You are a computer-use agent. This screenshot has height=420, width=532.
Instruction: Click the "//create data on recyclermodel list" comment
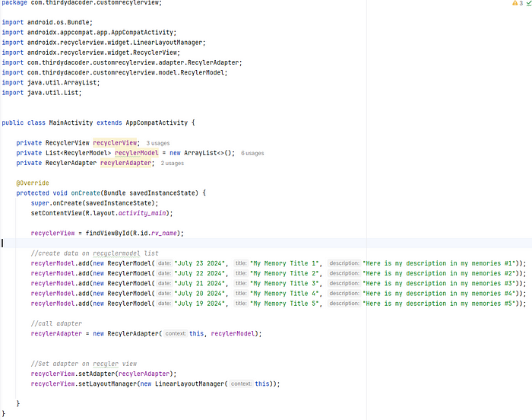(x=95, y=253)
